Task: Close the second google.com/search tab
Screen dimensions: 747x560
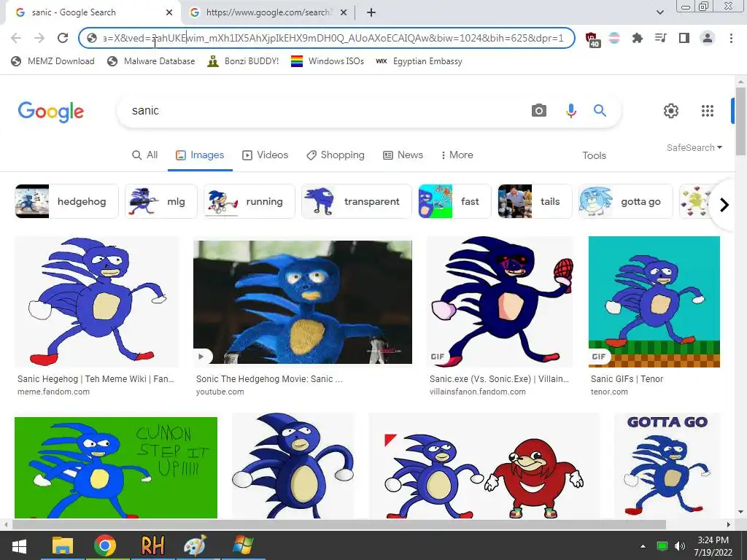Action: [x=344, y=12]
